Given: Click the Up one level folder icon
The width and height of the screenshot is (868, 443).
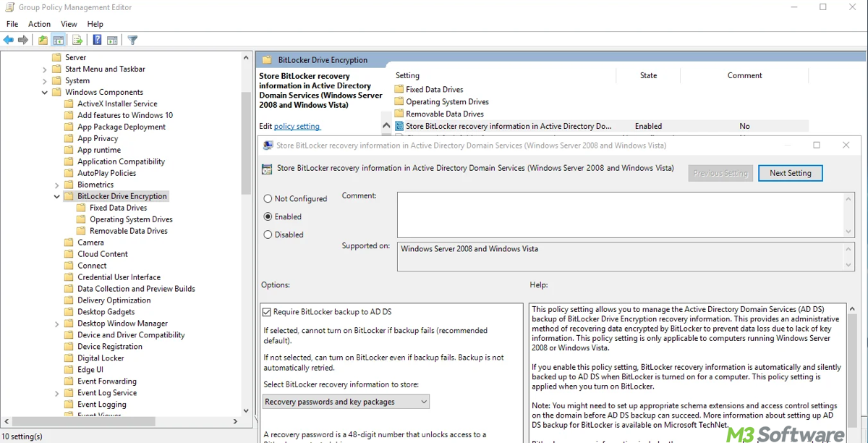Looking at the screenshot, I should point(43,41).
